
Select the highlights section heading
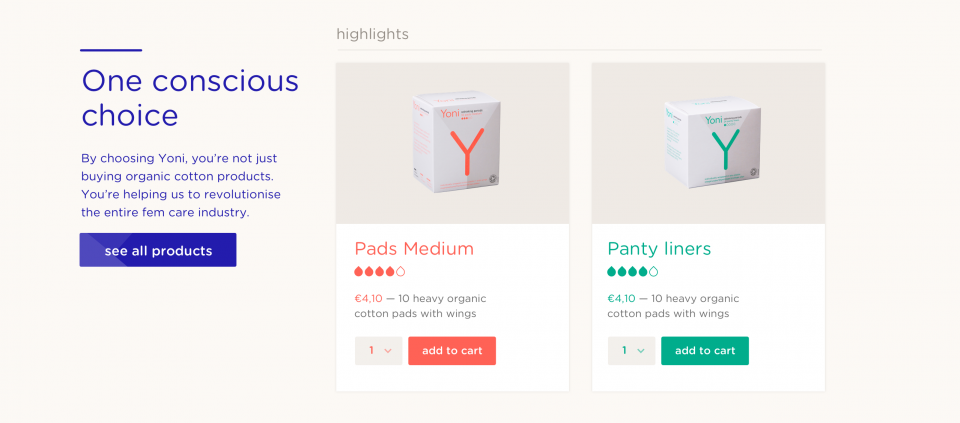372,34
